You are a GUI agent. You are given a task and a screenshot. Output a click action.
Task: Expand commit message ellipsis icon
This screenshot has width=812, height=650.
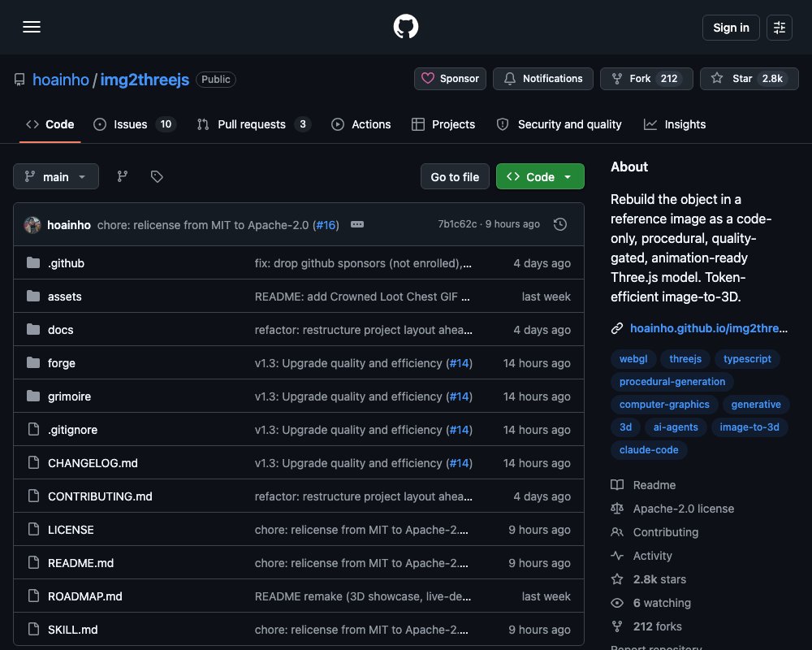[356, 224]
